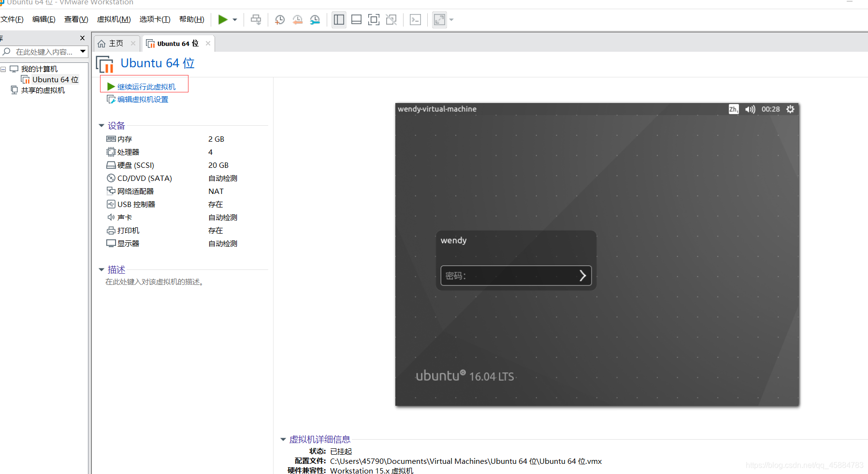Viewport: 868px width, 474px height.
Task: Click the 声卡 sound card icon
Action: coord(111,217)
